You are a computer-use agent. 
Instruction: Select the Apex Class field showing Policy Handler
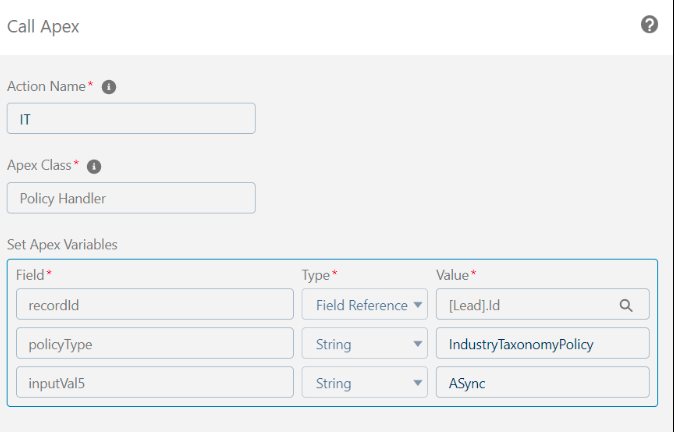131,198
